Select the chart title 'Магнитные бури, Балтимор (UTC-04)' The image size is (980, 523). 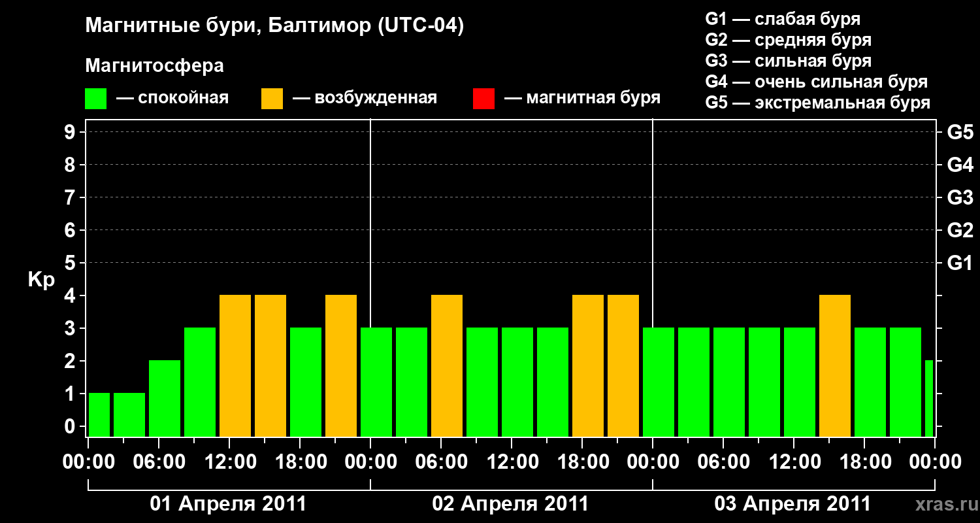tap(274, 27)
